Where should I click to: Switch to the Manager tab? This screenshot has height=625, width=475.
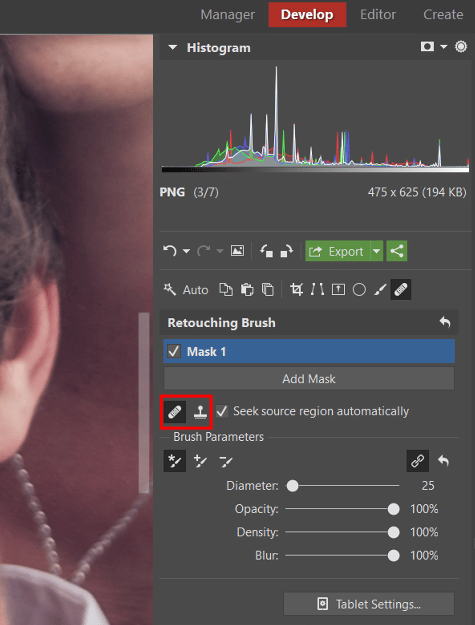[228, 15]
